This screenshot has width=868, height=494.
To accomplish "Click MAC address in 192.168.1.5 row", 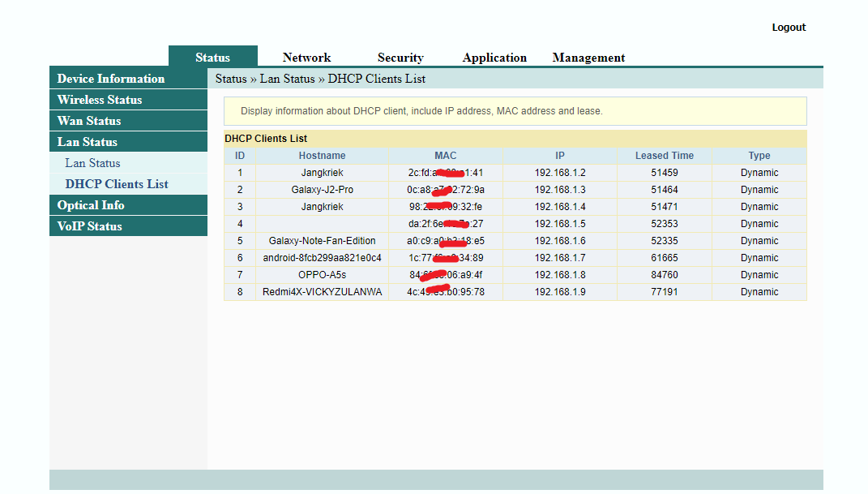I will [x=446, y=224].
